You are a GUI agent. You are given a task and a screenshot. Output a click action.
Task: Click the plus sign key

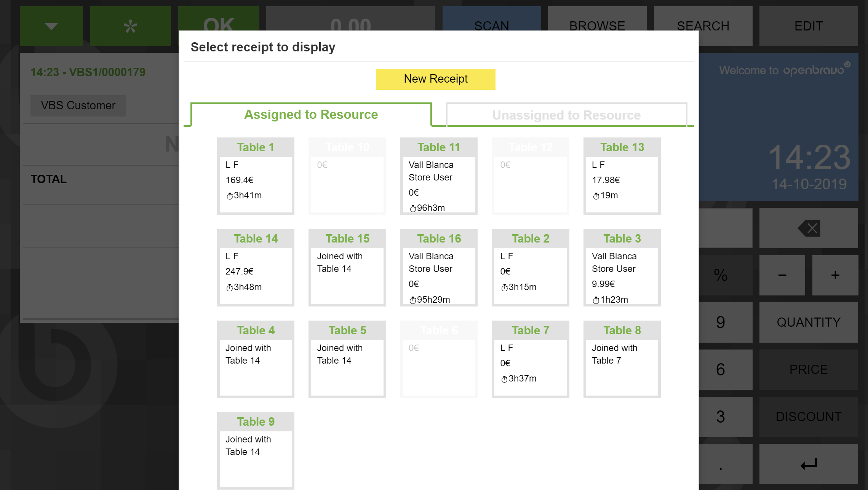pyautogui.click(x=835, y=275)
